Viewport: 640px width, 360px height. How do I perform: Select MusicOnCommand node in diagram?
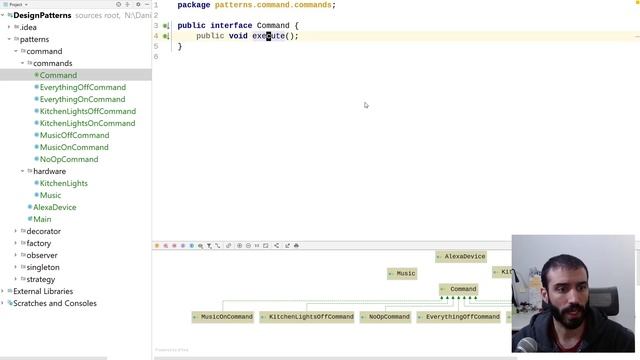(x=222, y=317)
